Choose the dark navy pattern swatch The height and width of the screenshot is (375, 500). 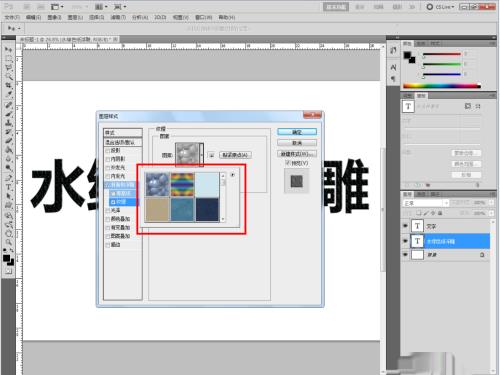(207, 210)
